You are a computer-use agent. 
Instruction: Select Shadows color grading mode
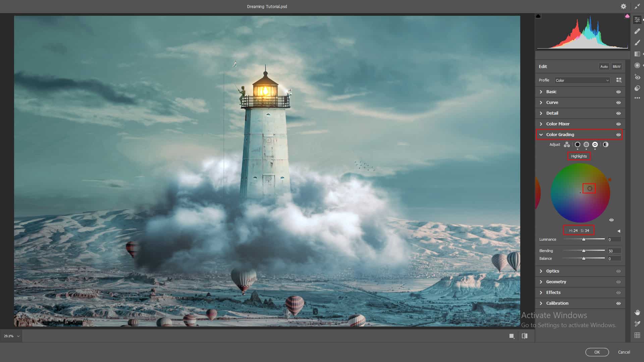pyautogui.click(x=577, y=145)
